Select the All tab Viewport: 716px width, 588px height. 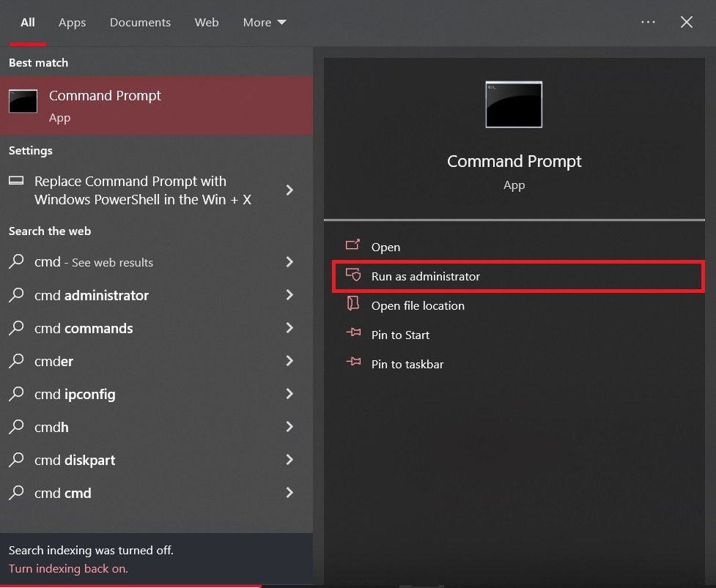pos(28,23)
